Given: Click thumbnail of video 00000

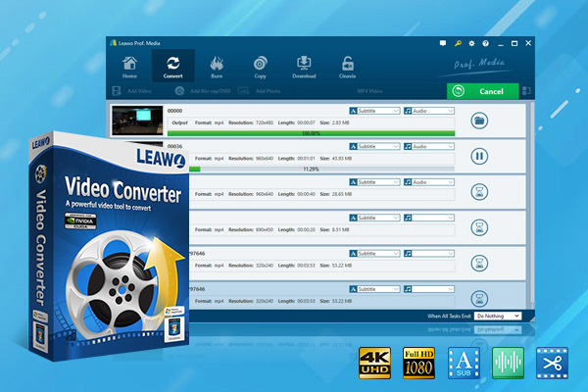Looking at the screenshot, I should [x=137, y=121].
